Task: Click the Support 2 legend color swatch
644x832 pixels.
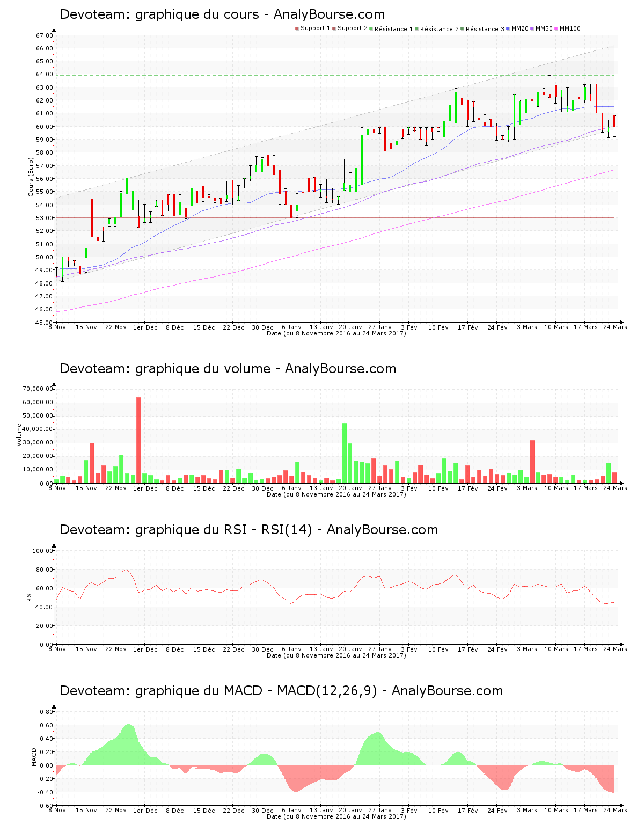Action: click(x=334, y=28)
